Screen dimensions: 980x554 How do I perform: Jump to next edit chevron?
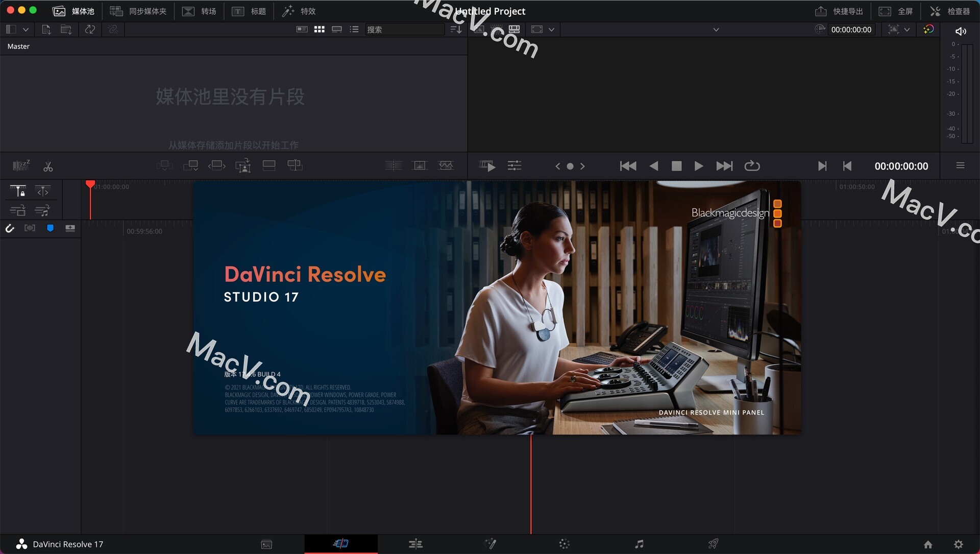(582, 166)
